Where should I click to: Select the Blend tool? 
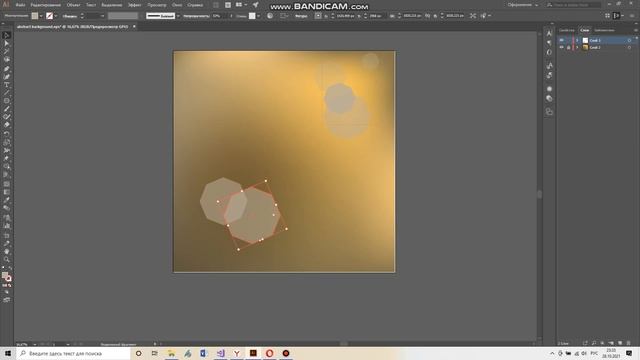tap(6, 209)
